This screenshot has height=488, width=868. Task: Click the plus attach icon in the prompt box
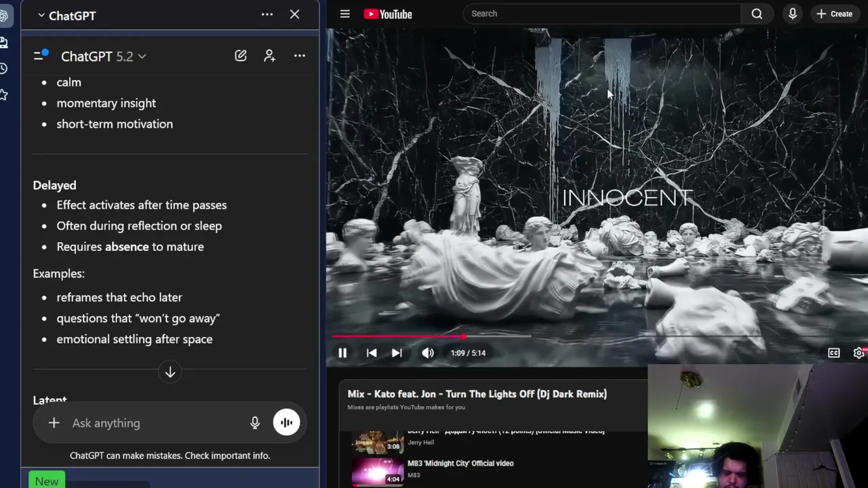[54, 423]
